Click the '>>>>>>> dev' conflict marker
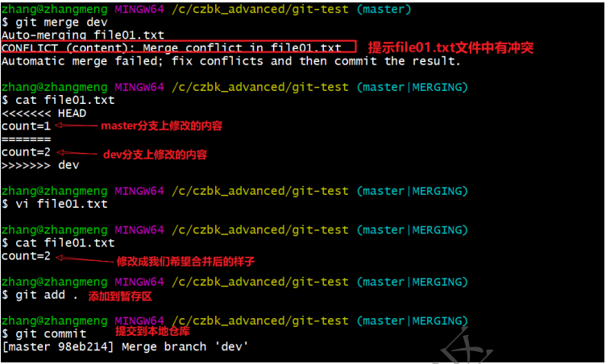 (40, 165)
